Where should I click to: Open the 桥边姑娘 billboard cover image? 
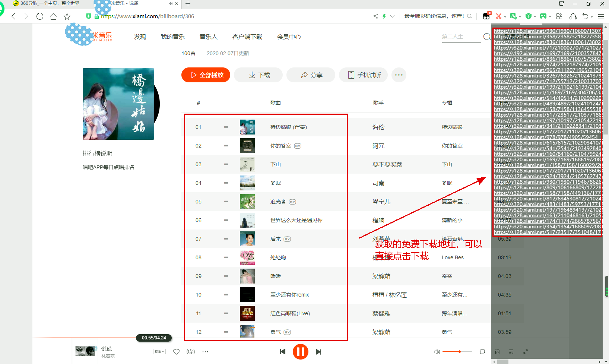118,104
